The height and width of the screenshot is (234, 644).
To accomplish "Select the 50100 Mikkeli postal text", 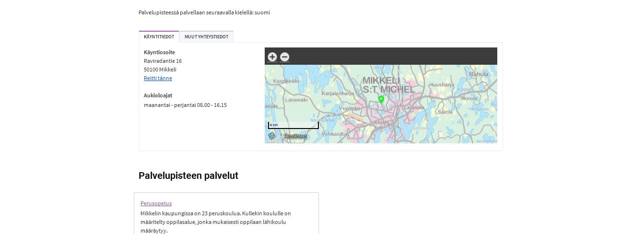I will tap(160, 70).
